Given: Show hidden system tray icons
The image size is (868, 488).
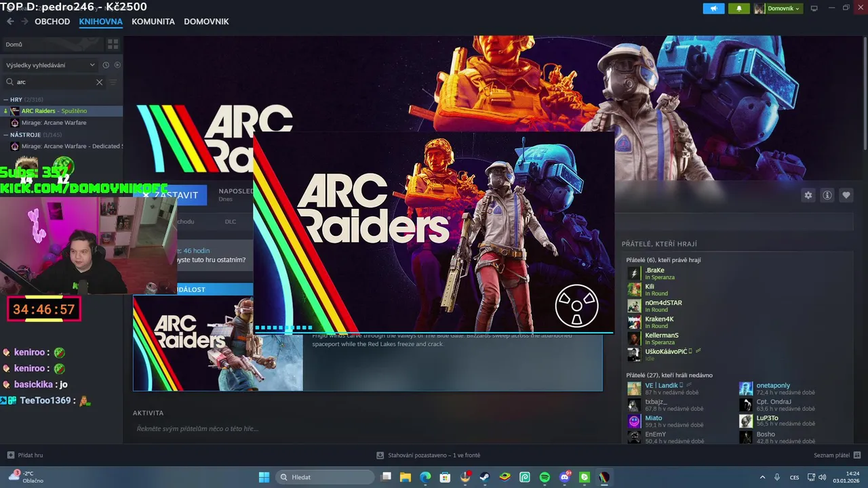Looking at the screenshot, I should (762, 477).
